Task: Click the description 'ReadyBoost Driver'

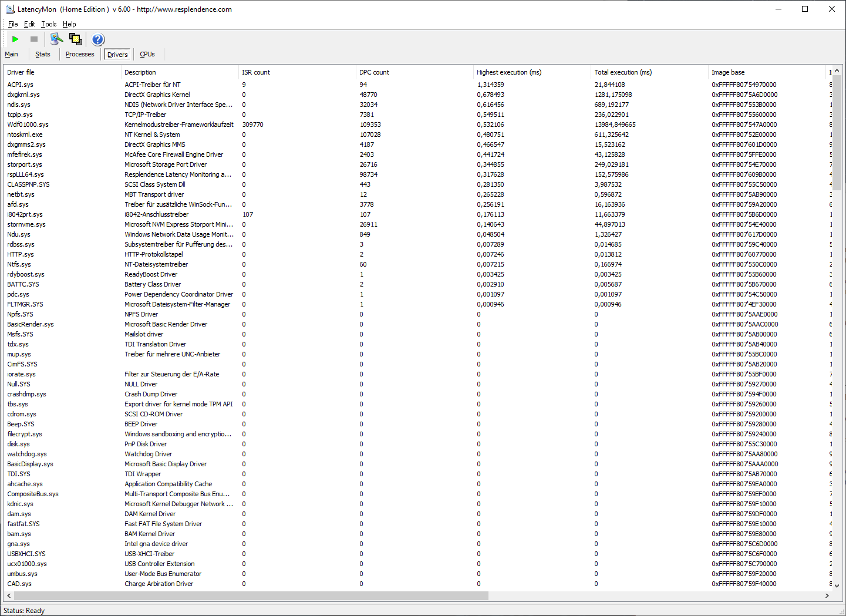Action: pyautogui.click(x=151, y=274)
